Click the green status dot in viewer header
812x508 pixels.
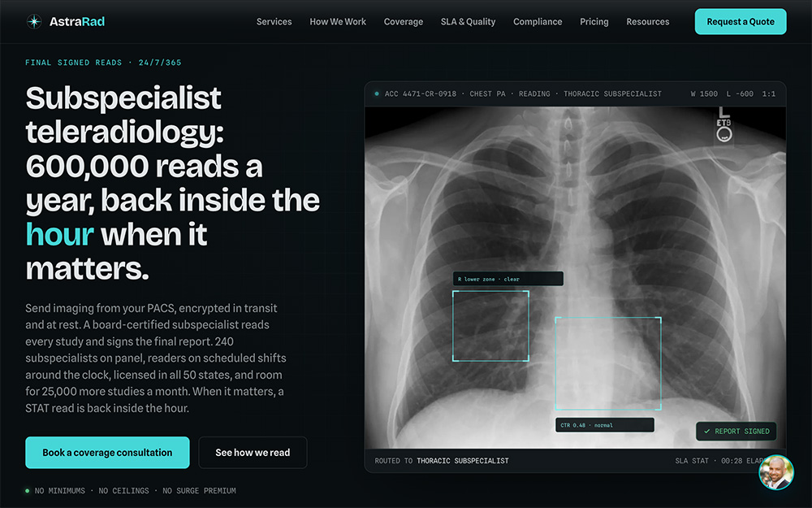[377, 93]
